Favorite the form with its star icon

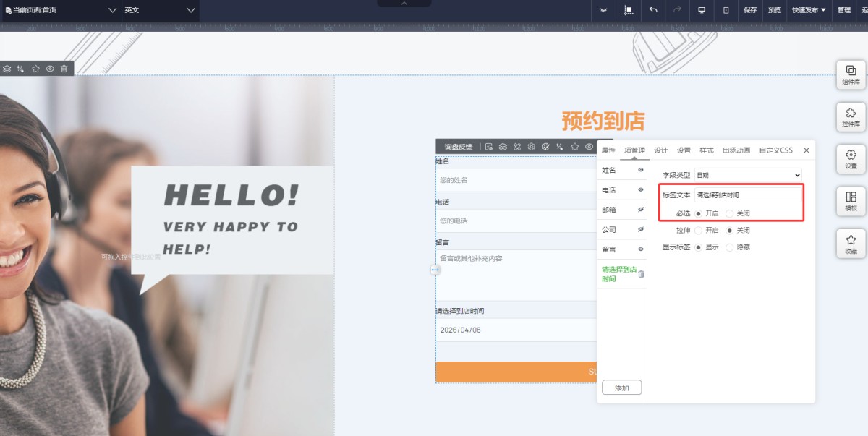point(575,147)
